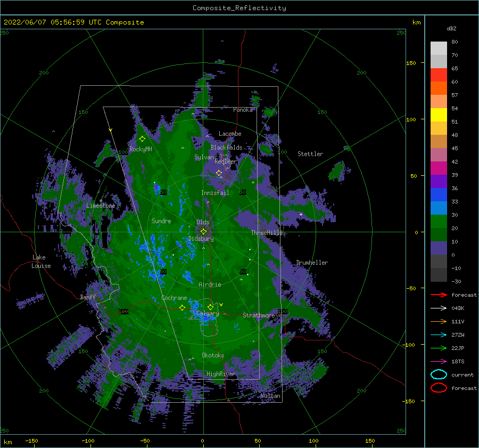Click the yellow diamond marker below RedDeer
The width and height of the screenshot is (479, 448).
point(219,173)
